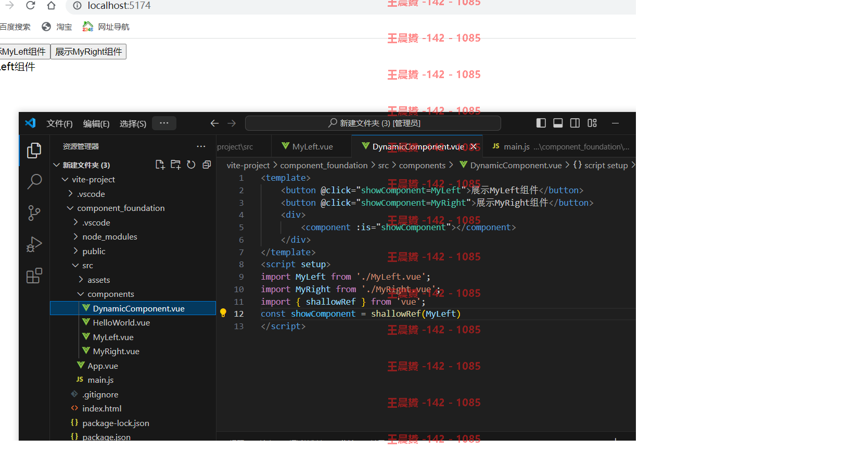Open the 编辑(E) menu
The image size is (868, 450).
point(96,123)
